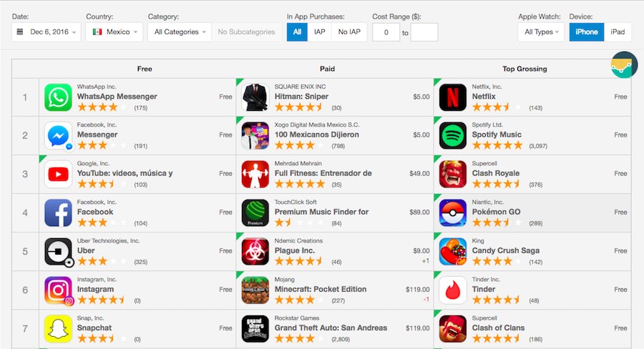The image size is (644, 349).
Task: Open the Minecraft: Pocket Edition icon
Action: [x=255, y=290]
